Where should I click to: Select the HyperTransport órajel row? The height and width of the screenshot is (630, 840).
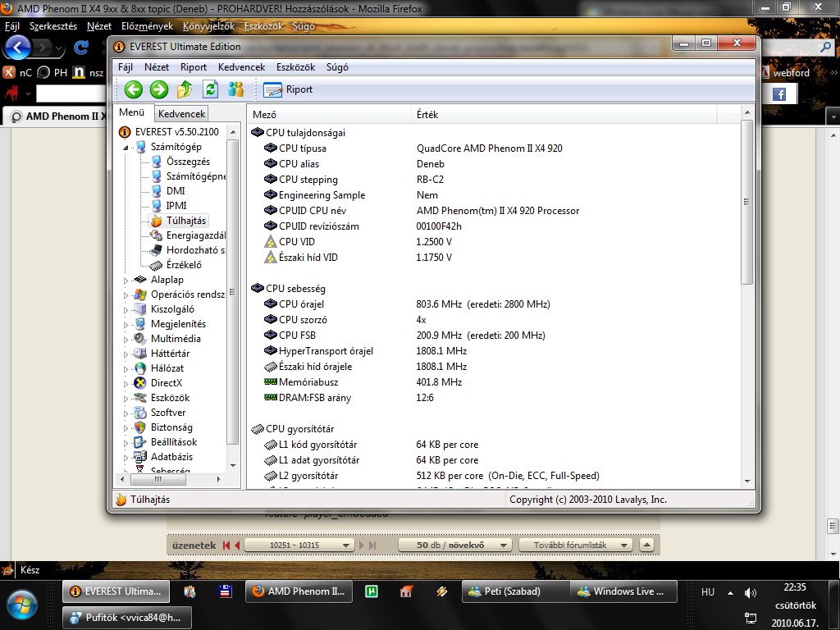[x=493, y=351]
